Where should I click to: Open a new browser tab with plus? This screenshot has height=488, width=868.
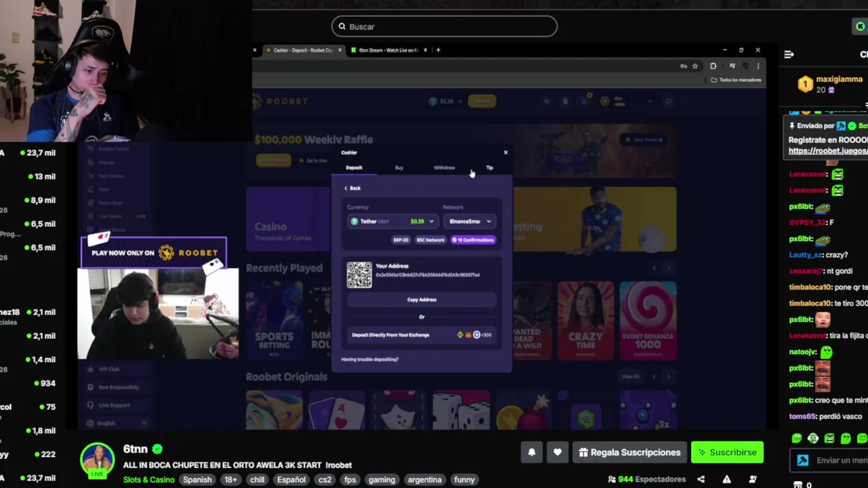tap(438, 50)
